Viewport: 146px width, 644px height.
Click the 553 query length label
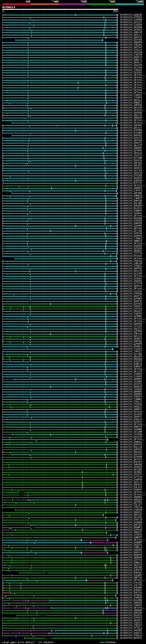(x=115, y=11)
